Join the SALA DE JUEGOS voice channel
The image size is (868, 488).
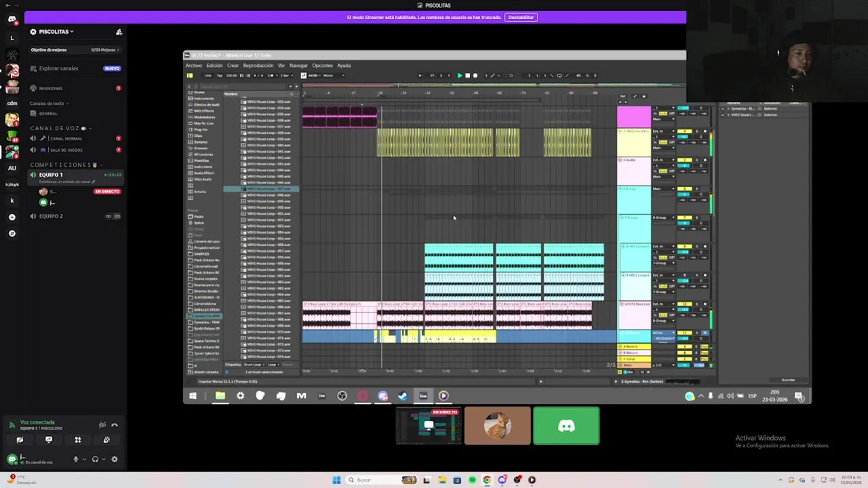[x=75, y=150]
